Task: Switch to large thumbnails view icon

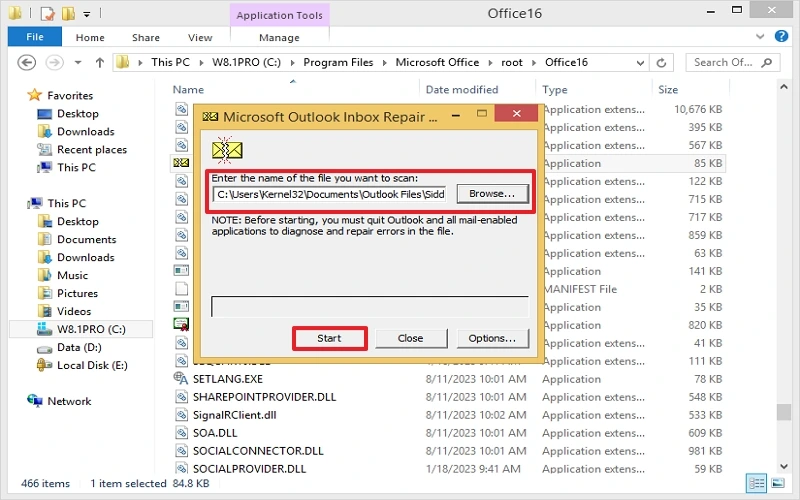Action: (778, 483)
